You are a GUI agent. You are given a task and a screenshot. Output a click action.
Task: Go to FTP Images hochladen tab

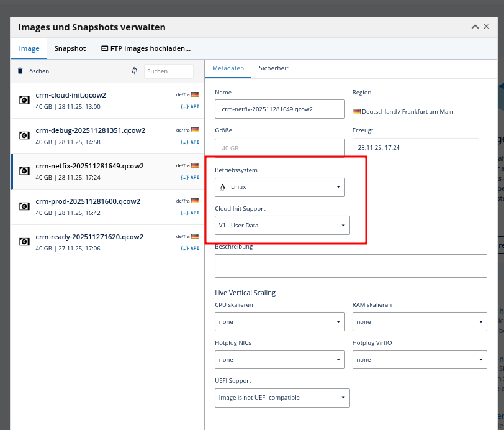(x=145, y=48)
